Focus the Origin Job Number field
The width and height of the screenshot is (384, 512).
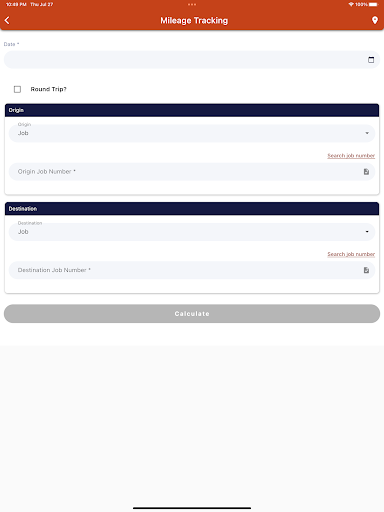click(192, 172)
